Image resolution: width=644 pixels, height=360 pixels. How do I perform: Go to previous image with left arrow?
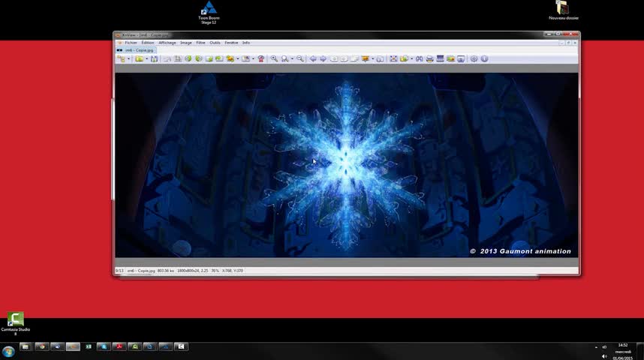(313, 59)
